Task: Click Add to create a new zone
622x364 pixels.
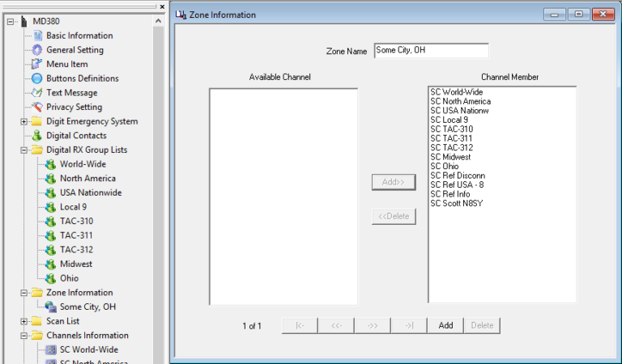Action: [x=445, y=326]
